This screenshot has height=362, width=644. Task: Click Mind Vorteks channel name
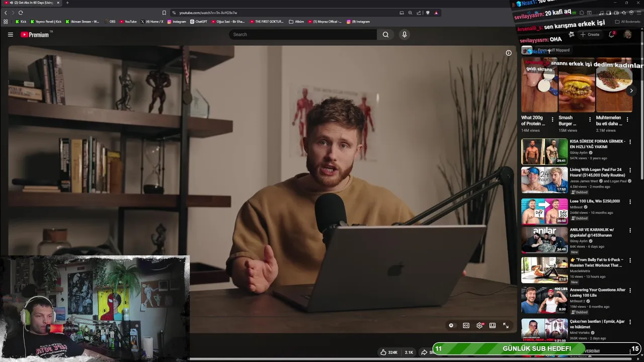(580, 332)
